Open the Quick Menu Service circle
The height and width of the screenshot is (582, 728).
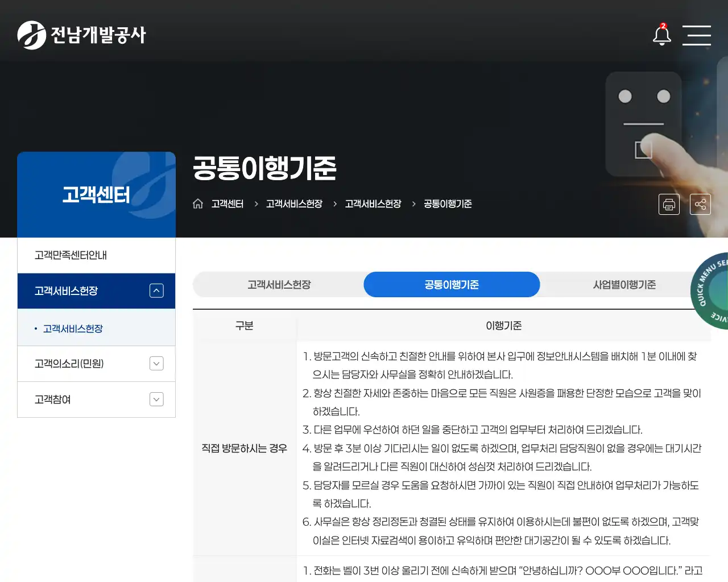tap(710, 291)
